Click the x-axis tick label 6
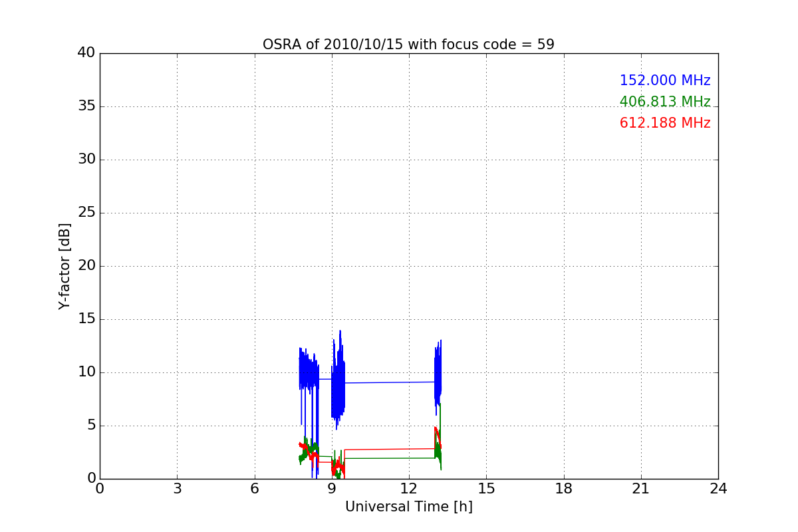This screenshot has width=798, height=532. click(254, 489)
